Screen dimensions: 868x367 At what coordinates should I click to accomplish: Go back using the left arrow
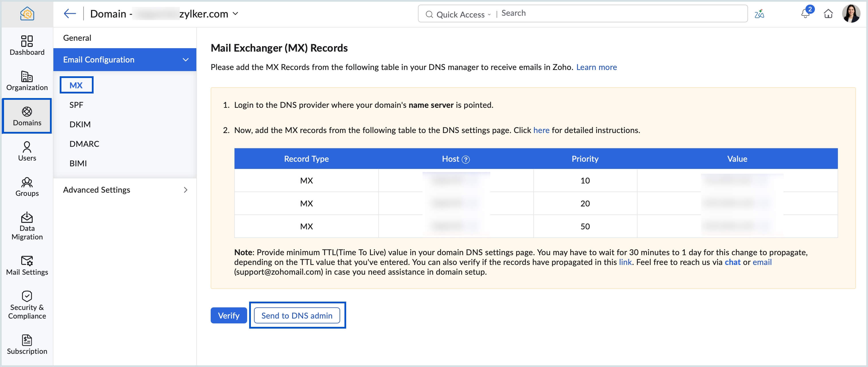[x=70, y=14]
